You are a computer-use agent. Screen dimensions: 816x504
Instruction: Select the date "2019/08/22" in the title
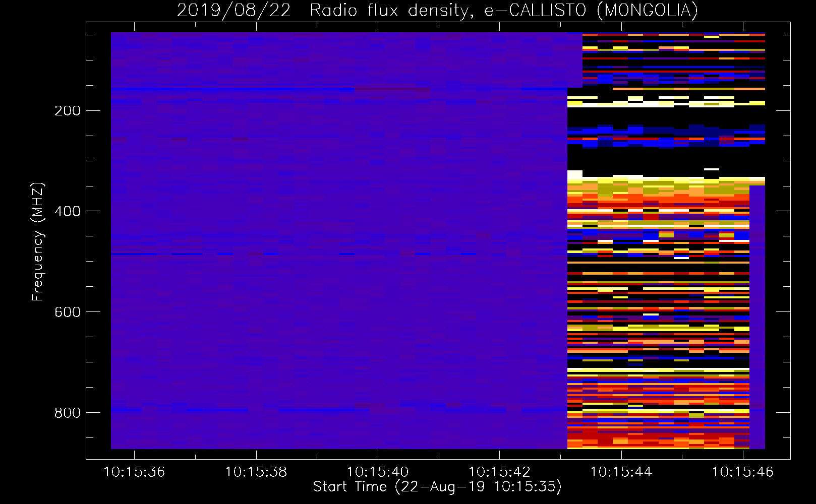[234, 11]
